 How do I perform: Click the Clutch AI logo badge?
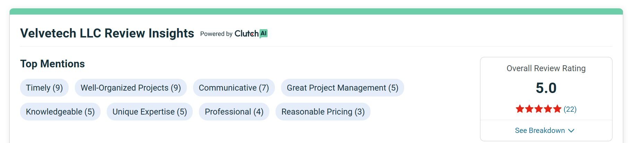(x=264, y=33)
